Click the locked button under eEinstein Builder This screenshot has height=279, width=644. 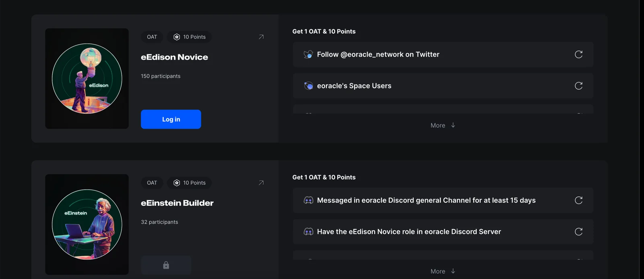(x=166, y=265)
